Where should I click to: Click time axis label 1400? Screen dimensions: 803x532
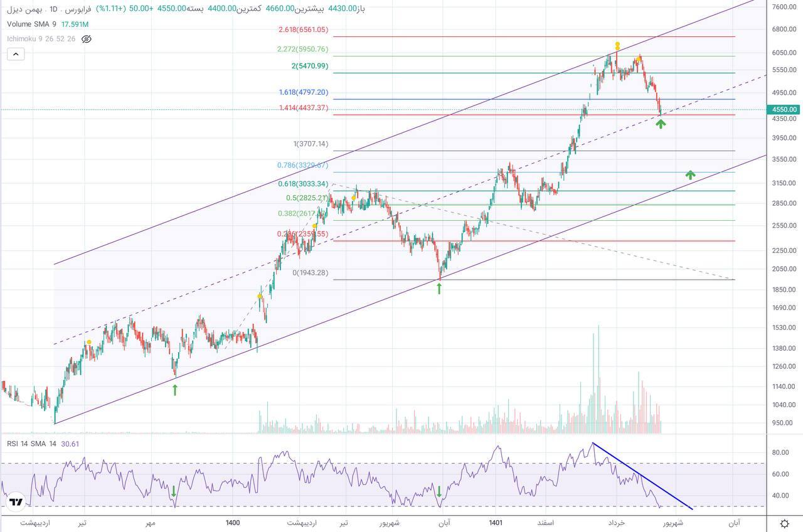coord(233,523)
